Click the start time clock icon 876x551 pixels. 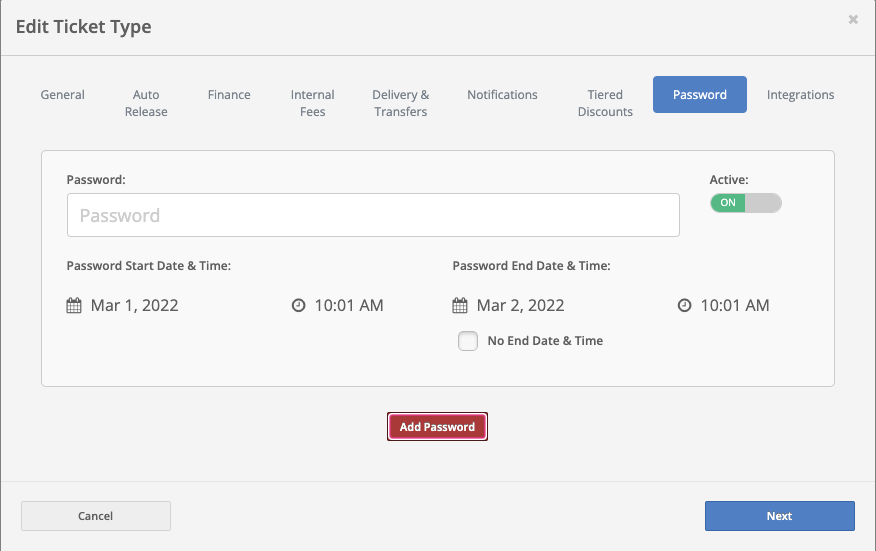[x=298, y=306]
